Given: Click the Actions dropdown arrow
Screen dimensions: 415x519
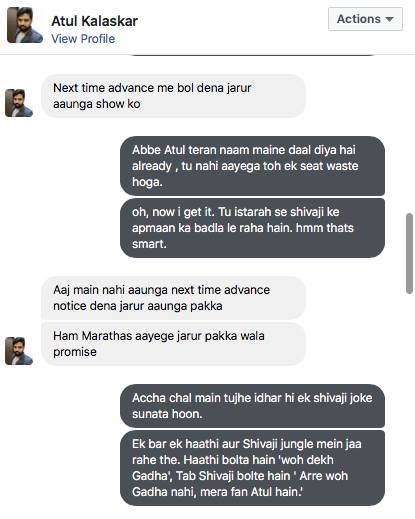Looking at the screenshot, I should (x=389, y=19).
